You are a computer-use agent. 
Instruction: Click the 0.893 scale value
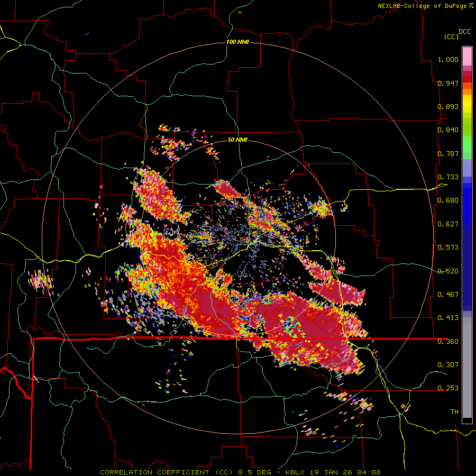click(x=448, y=106)
